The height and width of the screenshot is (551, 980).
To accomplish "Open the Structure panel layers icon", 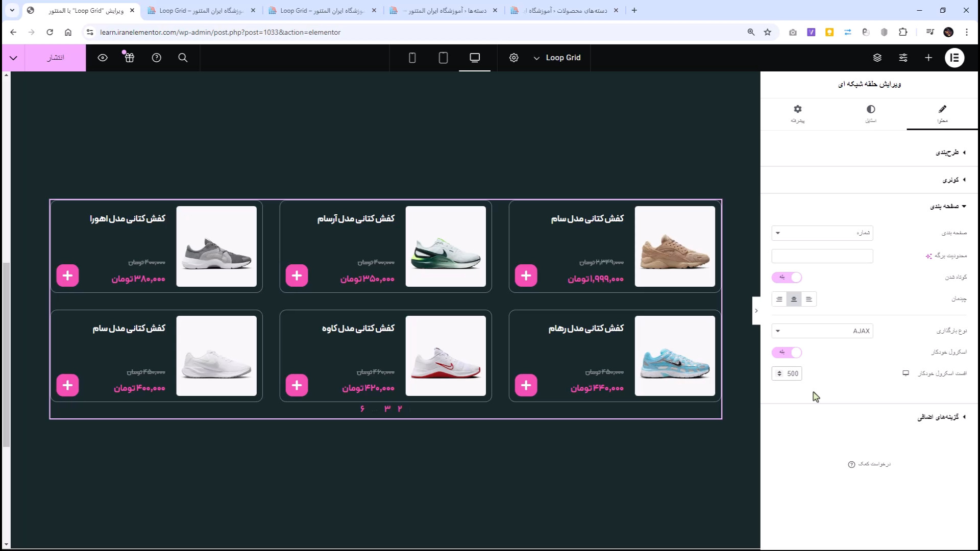I will pyautogui.click(x=877, y=58).
